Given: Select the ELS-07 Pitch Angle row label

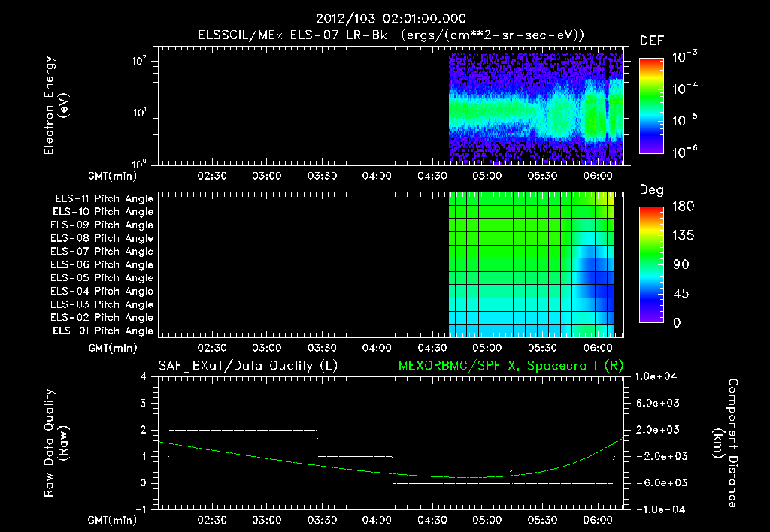Looking at the screenshot, I should point(102,252).
